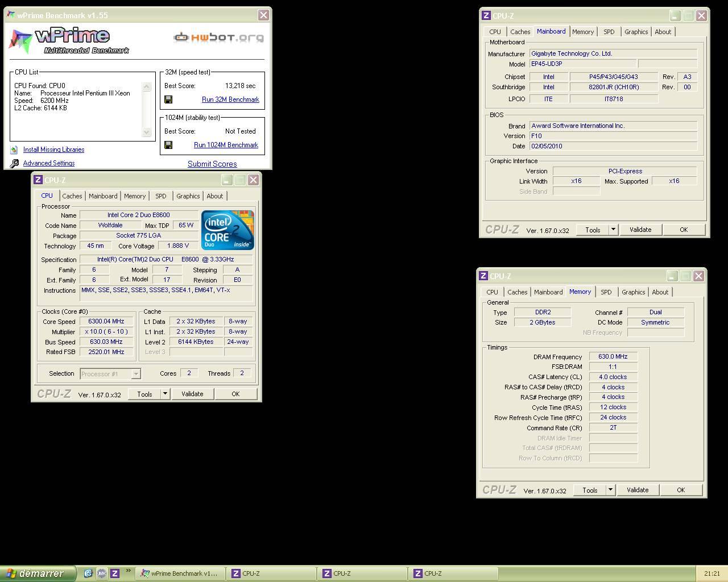Select the Rated FSB value 2520.01 MHz

[106, 352]
